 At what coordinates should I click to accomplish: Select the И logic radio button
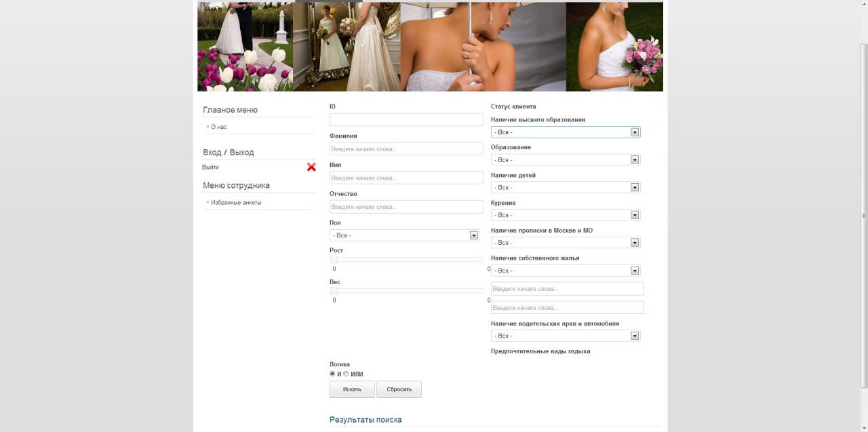pyautogui.click(x=332, y=374)
